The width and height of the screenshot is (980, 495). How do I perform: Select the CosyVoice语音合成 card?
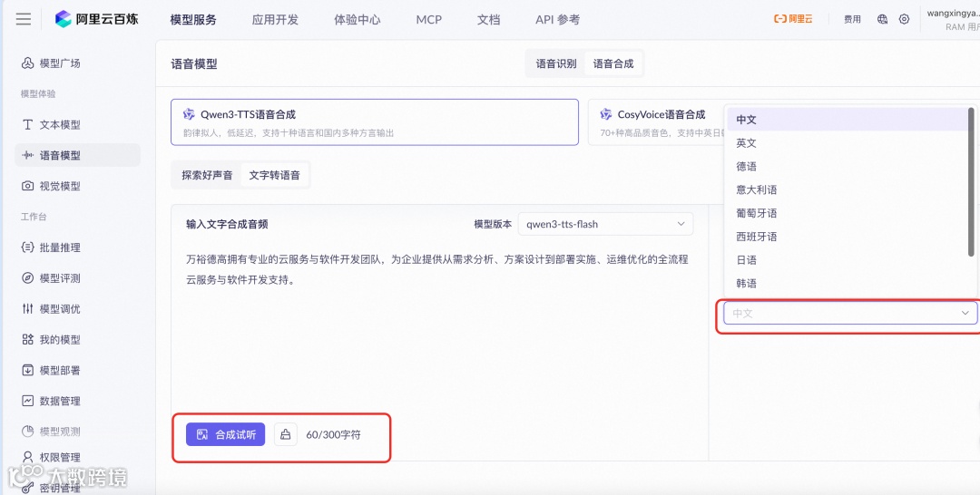click(656, 122)
